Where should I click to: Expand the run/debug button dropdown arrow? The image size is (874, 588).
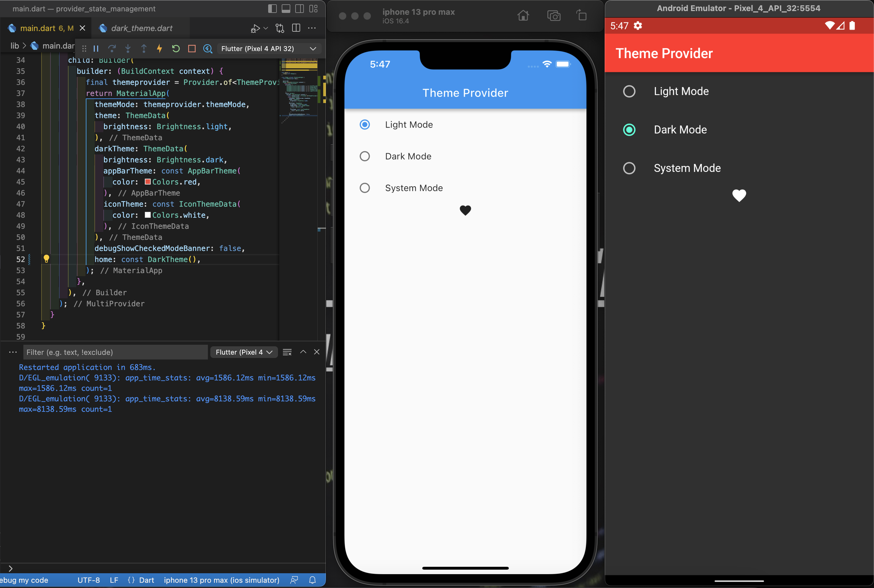pyautogui.click(x=266, y=29)
